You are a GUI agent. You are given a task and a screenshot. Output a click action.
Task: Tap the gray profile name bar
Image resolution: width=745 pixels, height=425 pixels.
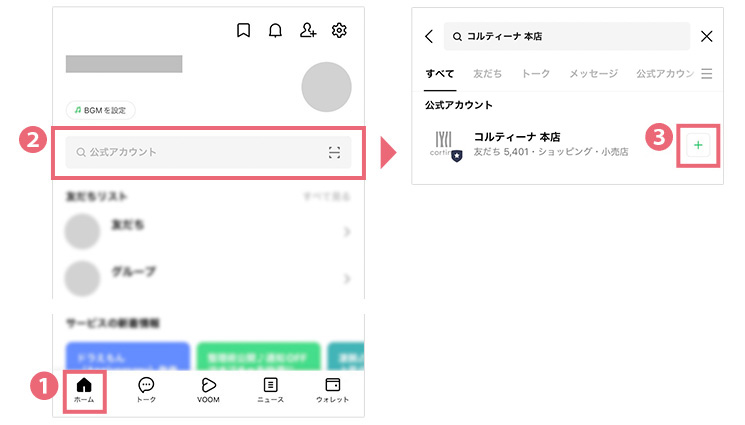click(x=124, y=64)
